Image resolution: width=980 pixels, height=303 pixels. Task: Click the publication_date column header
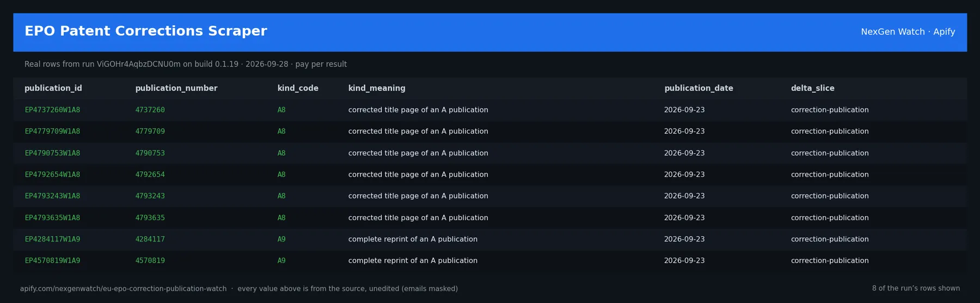(699, 88)
